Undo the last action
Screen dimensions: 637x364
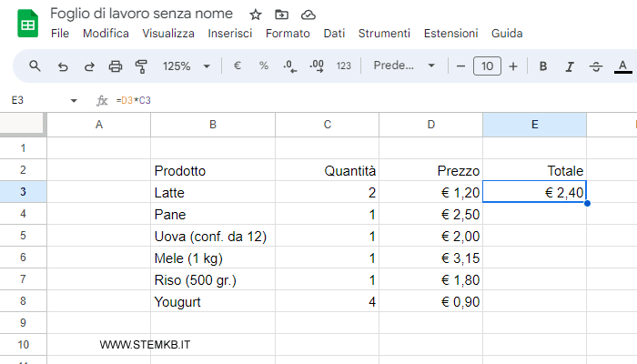(x=62, y=66)
